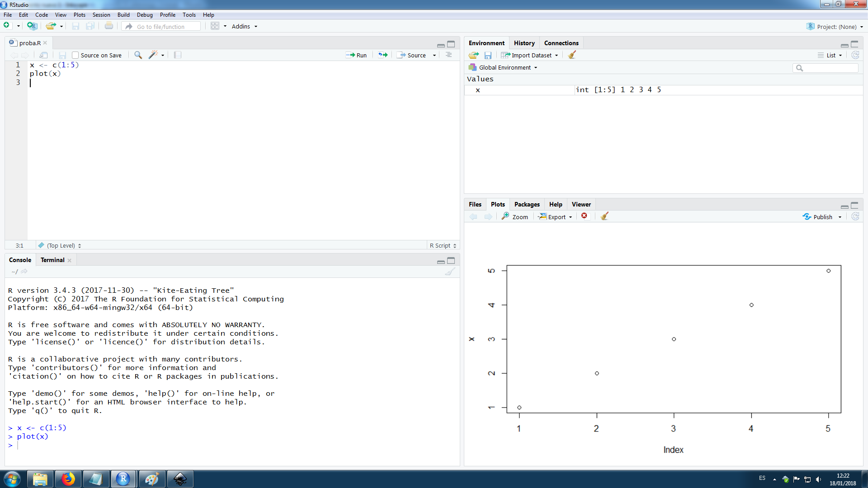This screenshot has width=868, height=488.
Task: Click the Show document outline icon
Action: point(448,55)
